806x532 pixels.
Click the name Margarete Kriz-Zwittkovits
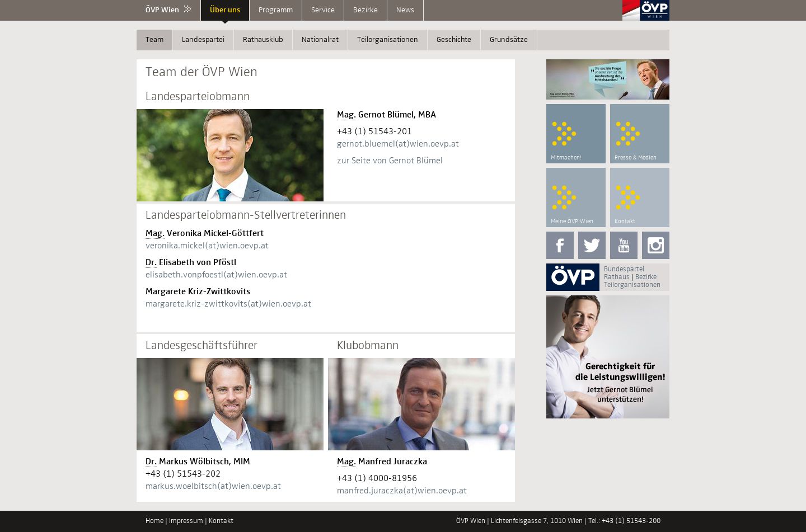click(198, 291)
